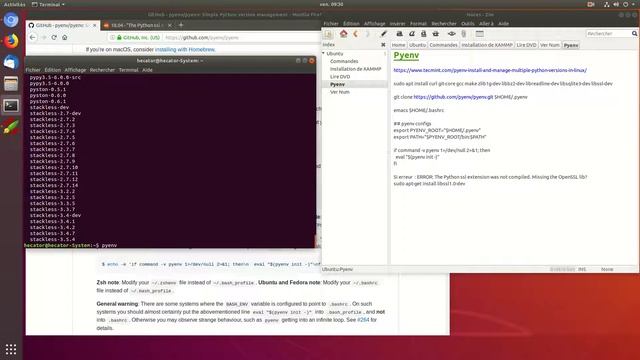Toggle the editable pencil in Zim
The height and width of the screenshot is (360, 640).
[x=384, y=34]
